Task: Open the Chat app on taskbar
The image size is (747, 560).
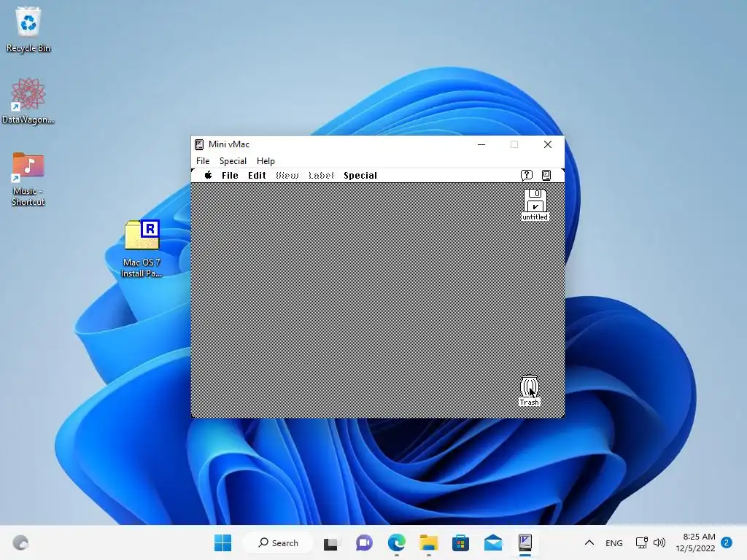Action: [x=365, y=542]
